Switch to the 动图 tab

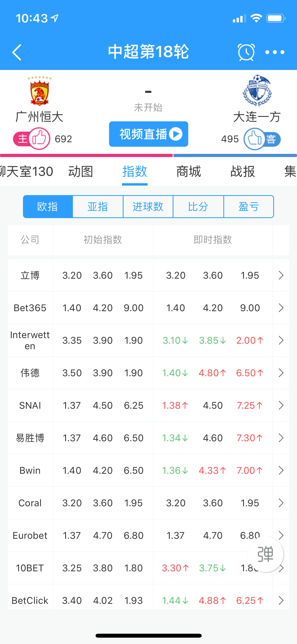coord(81,171)
